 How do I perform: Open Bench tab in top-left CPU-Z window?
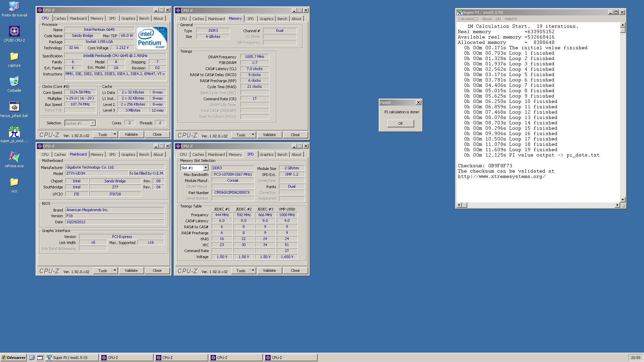point(144,18)
